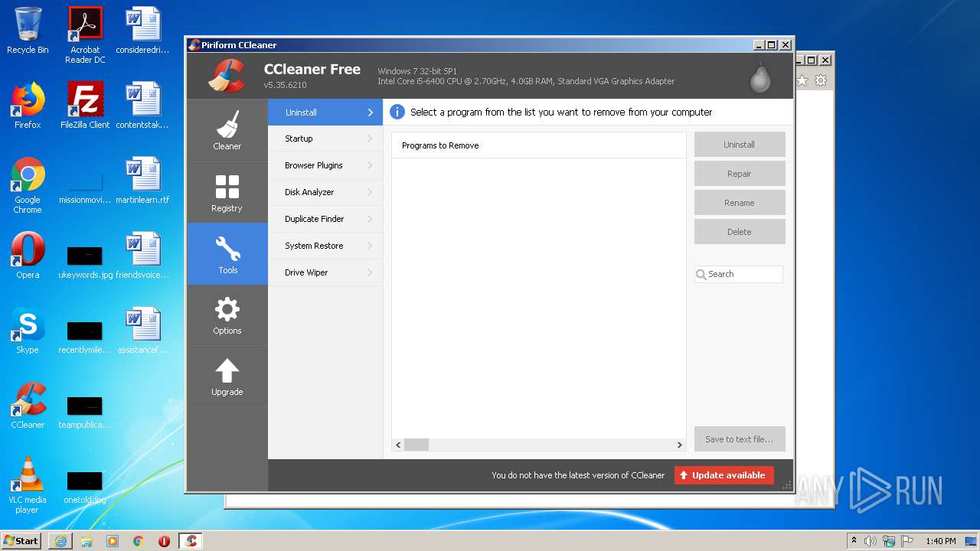Viewport: 980px width, 551px height.
Task: Click Programs to Remove column header
Action: (539, 145)
